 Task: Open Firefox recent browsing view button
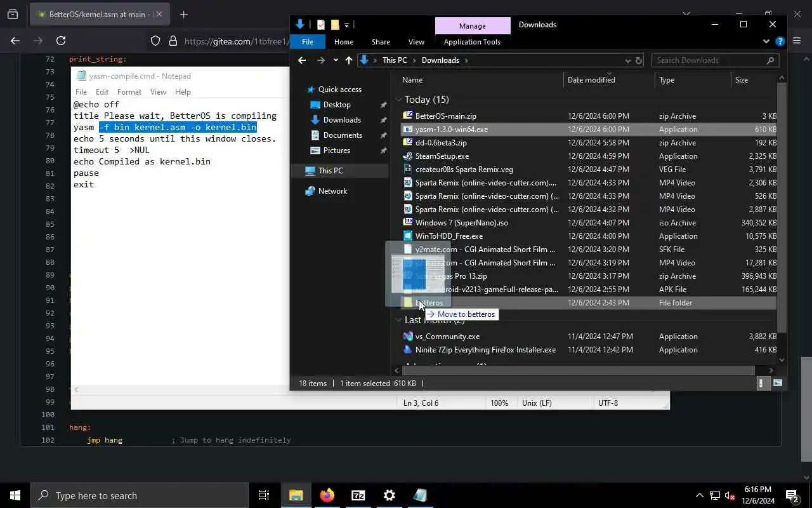[x=13, y=14]
